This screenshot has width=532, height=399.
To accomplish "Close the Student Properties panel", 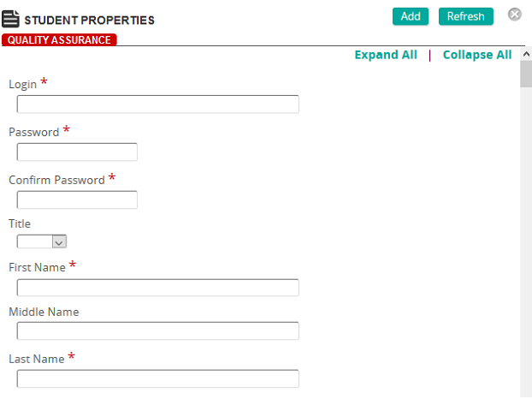I will click(514, 15).
